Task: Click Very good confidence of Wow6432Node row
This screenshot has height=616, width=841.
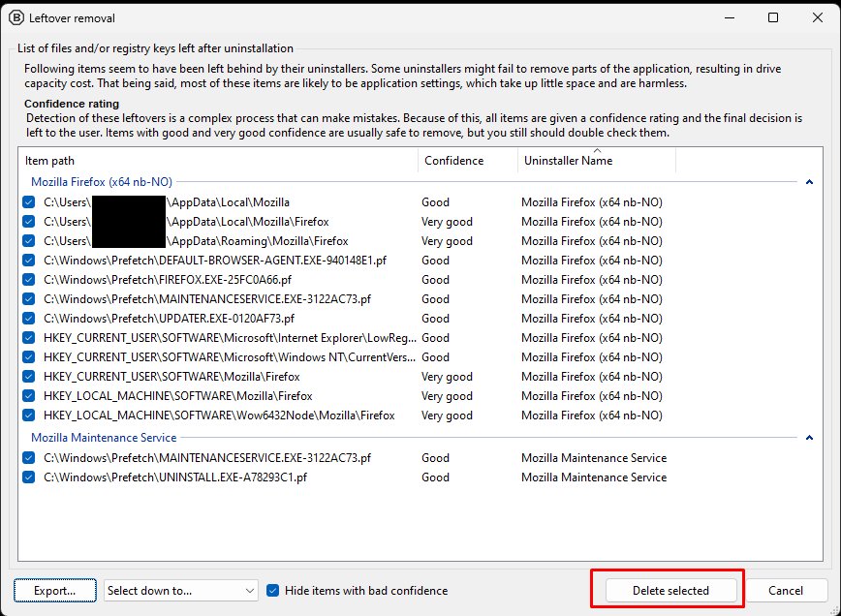Action: point(447,415)
